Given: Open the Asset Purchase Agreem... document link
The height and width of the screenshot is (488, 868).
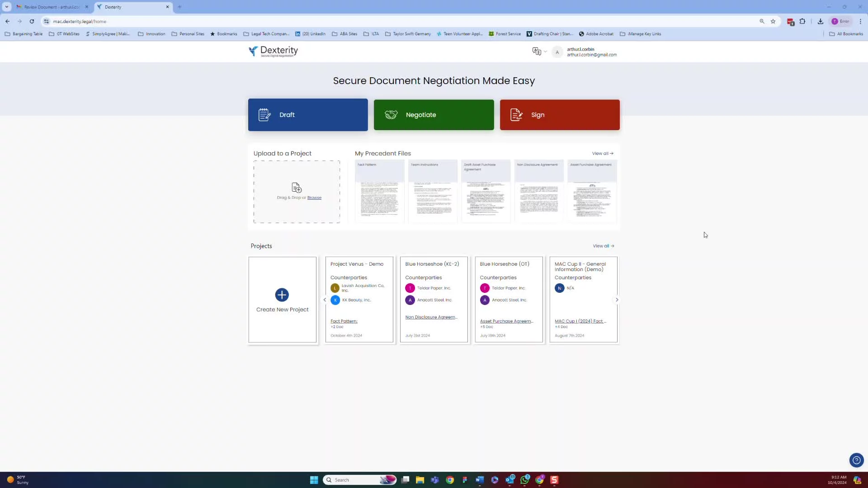Looking at the screenshot, I should tap(506, 321).
